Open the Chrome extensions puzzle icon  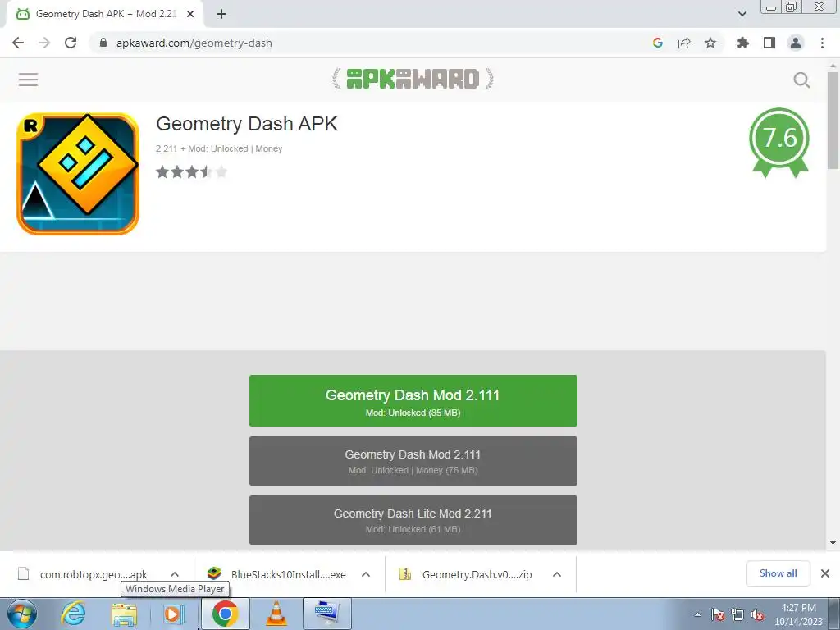(x=743, y=43)
